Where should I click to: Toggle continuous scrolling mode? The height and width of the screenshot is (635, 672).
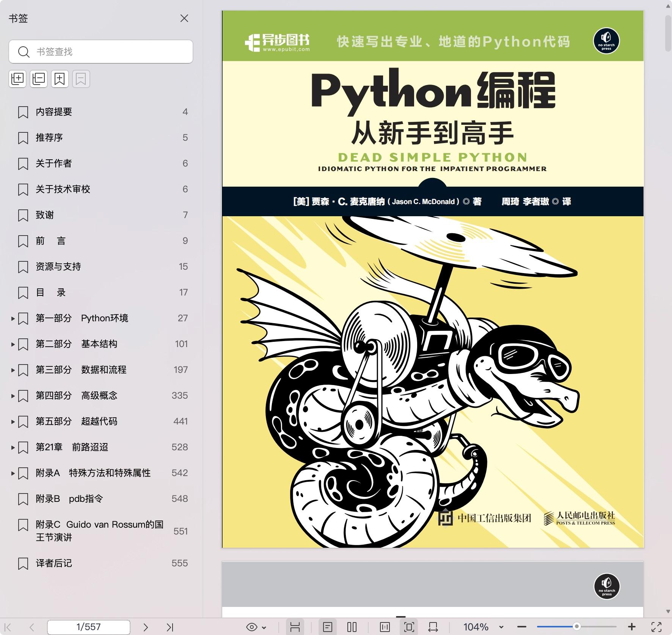tap(295, 627)
